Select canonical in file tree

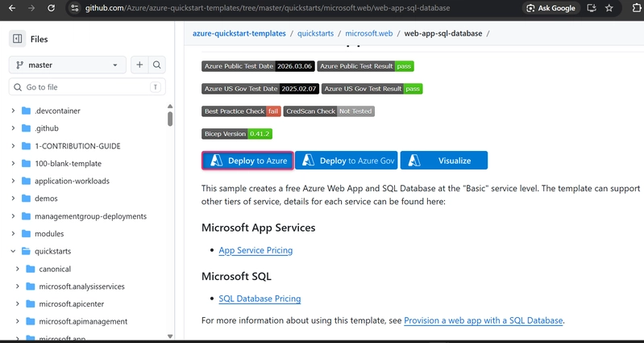[55, 269]
